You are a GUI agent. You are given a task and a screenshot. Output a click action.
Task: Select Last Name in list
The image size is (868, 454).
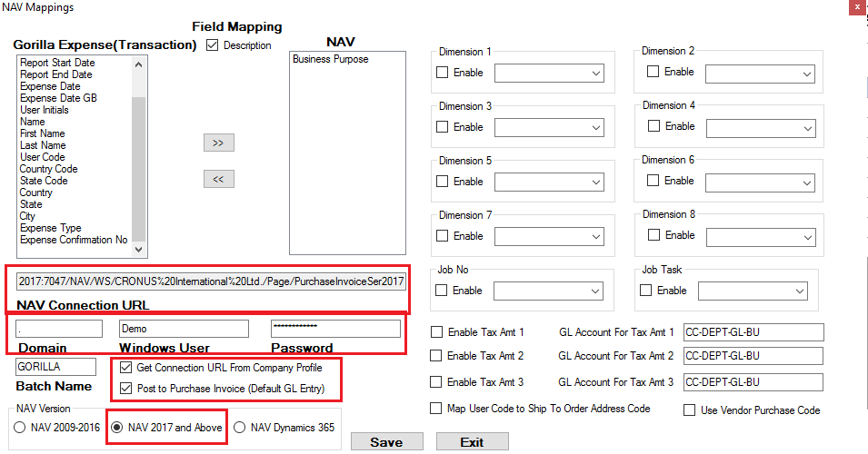point(43,145)
